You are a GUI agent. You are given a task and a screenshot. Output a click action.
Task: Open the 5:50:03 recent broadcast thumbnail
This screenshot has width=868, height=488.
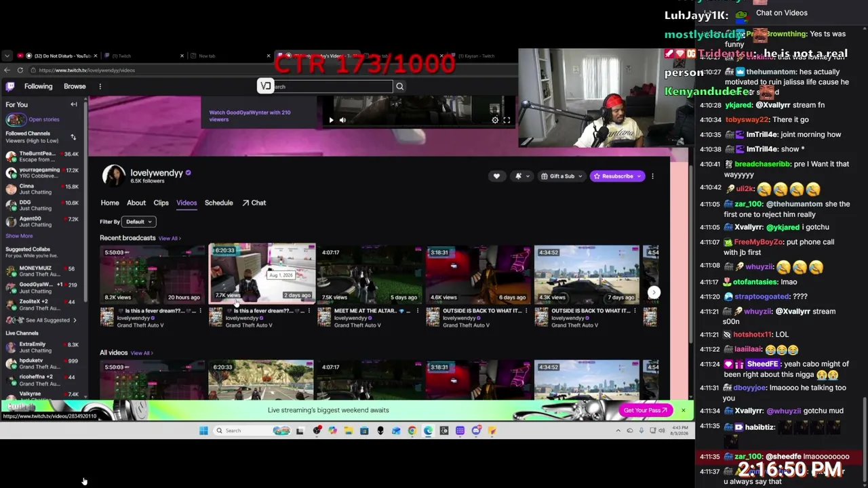[x=153, y=274]
